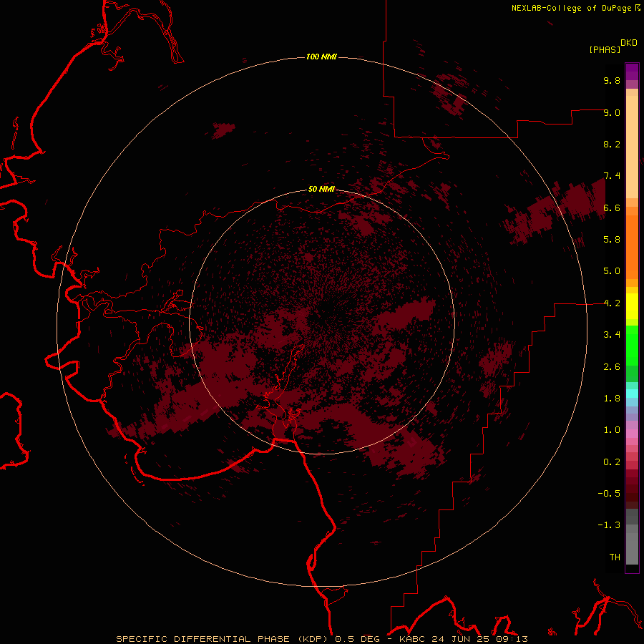Viewport: 644px width, 644px height.
Task: Click the 6.6 scale value
Action: [x=612, y=208]
